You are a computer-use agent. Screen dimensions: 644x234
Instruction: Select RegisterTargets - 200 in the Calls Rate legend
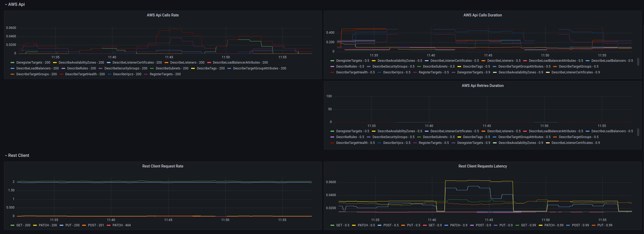click(x=165, y=74)
